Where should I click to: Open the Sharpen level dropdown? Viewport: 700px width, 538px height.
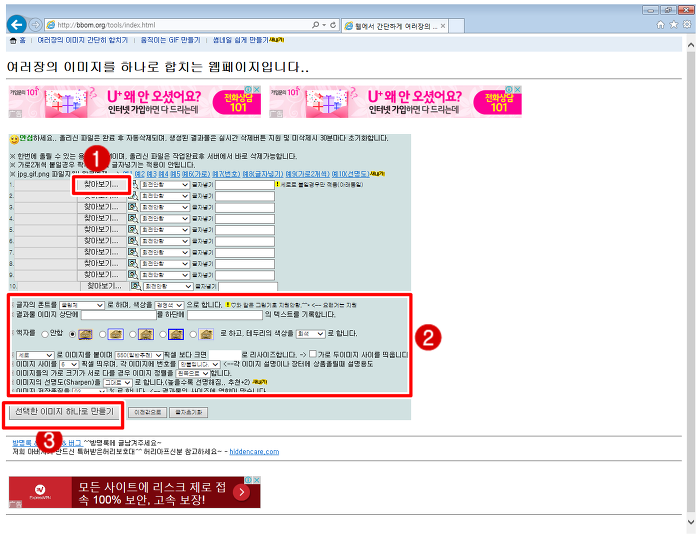(118, 383)
